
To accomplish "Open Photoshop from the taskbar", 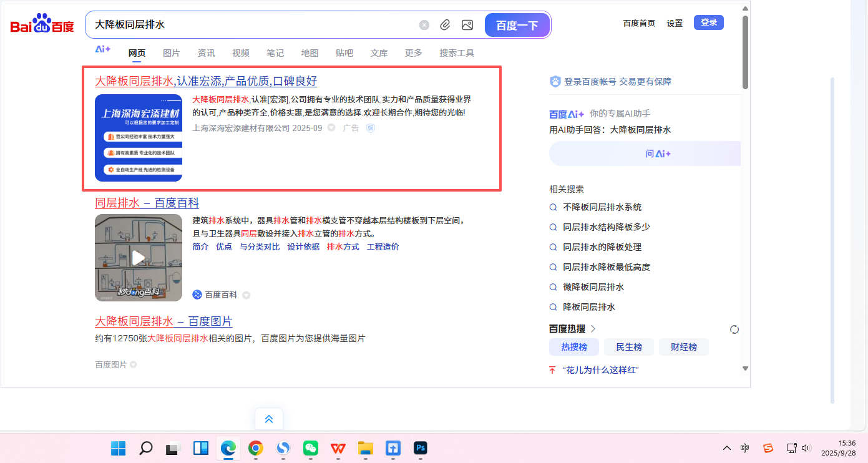I will point(421,448).
